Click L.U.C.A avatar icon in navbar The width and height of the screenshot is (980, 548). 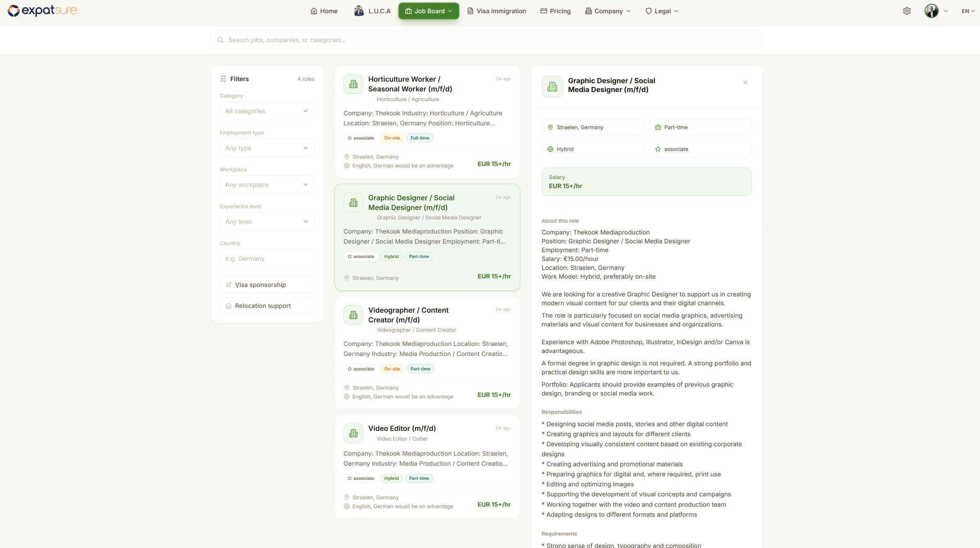pyautogui.click(x=359, y=11)
